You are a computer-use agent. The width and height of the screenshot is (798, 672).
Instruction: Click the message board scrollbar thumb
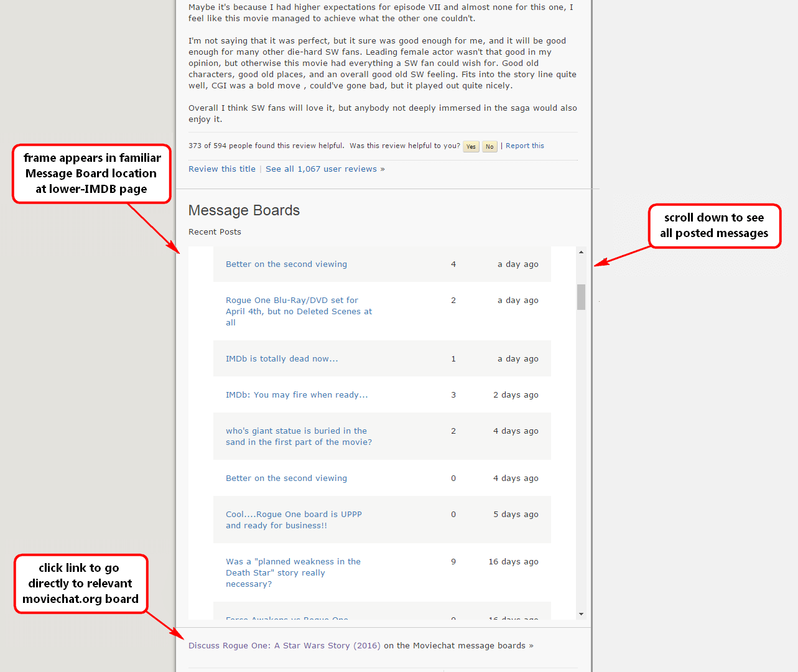click(581, 297)
